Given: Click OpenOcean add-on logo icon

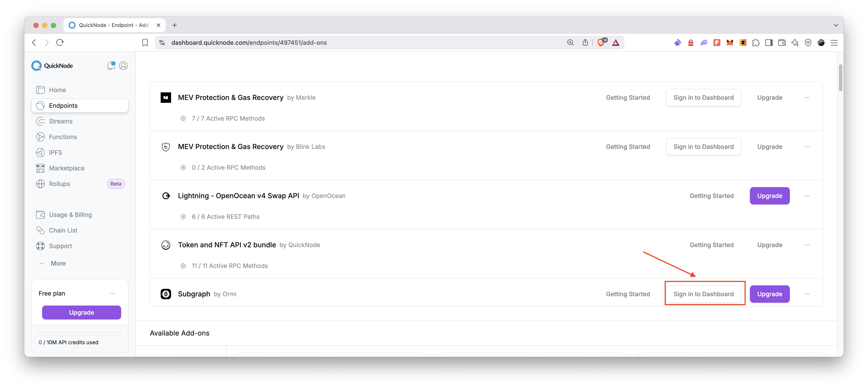Looking at the screenshot, I should point(166,196).
